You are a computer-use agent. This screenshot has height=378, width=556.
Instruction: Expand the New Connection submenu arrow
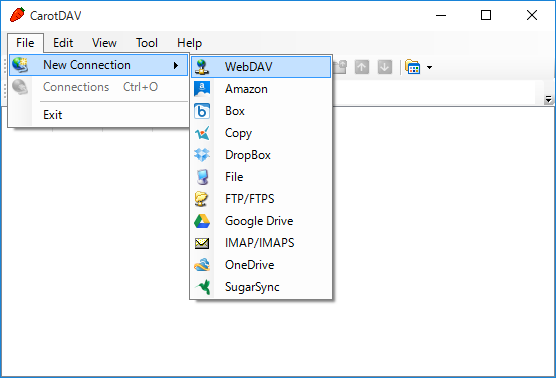176,65
